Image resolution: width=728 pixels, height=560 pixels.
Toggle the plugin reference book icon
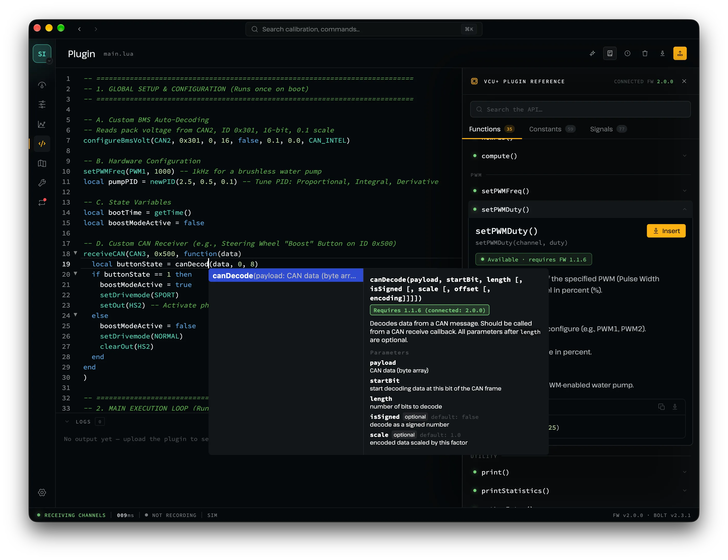click(610, 53)
